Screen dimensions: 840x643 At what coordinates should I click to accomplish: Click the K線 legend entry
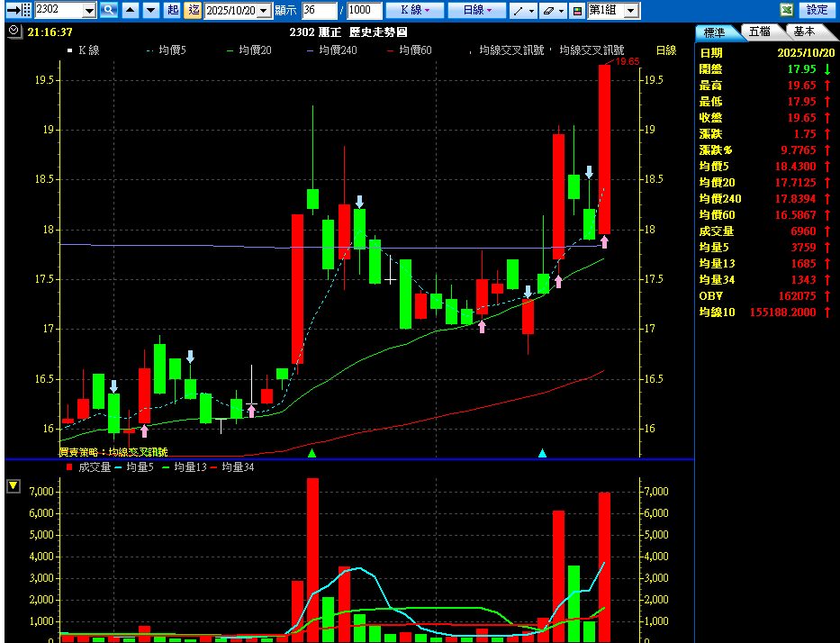pyautogui.click(x=84, y=50)
